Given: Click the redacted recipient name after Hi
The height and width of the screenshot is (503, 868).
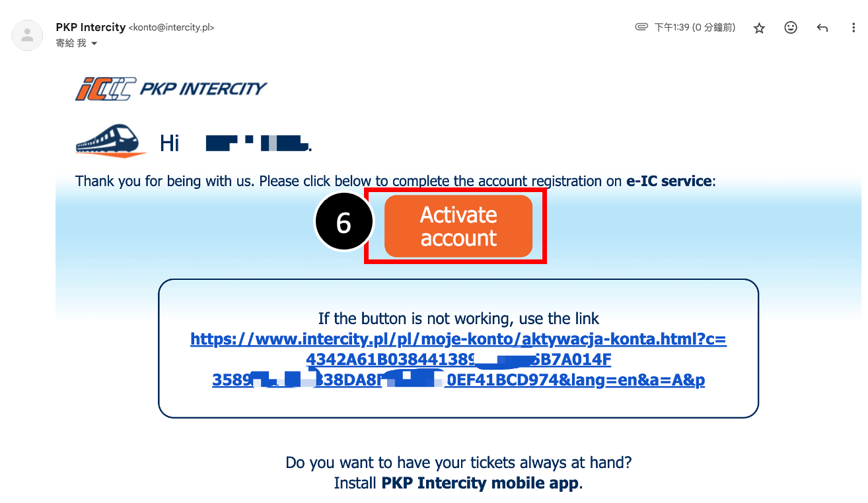Looking at the screenshot, I should [x=258, y=142].
